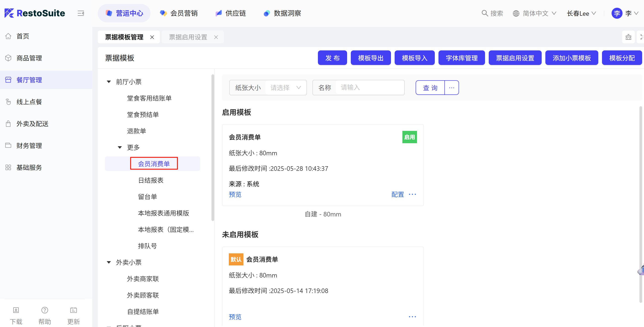Switch to 数据洞察 module

(x=282, y=13)
